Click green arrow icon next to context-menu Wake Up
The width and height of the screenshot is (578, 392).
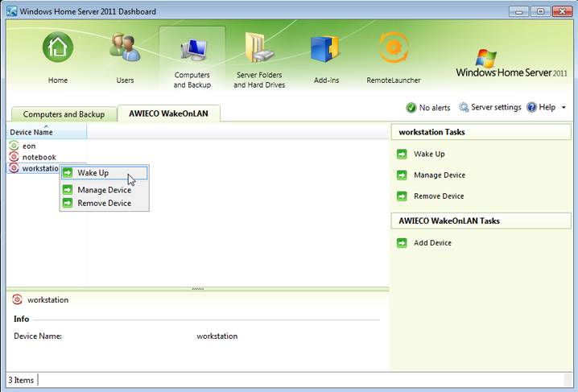(68, 172)
